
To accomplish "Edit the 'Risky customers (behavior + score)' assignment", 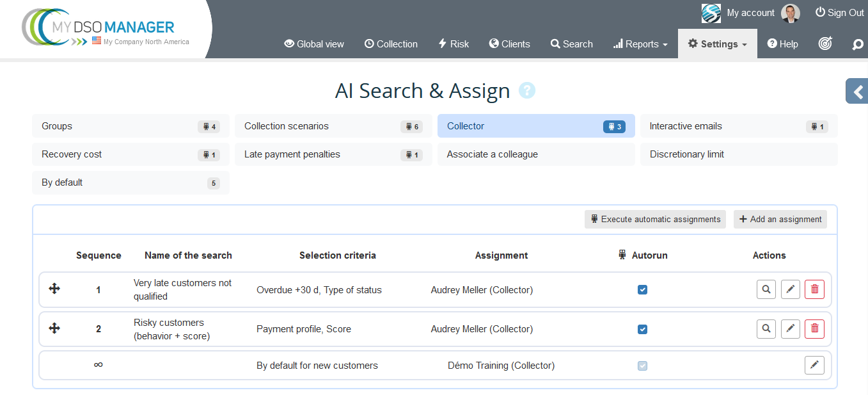I will 790,328.
